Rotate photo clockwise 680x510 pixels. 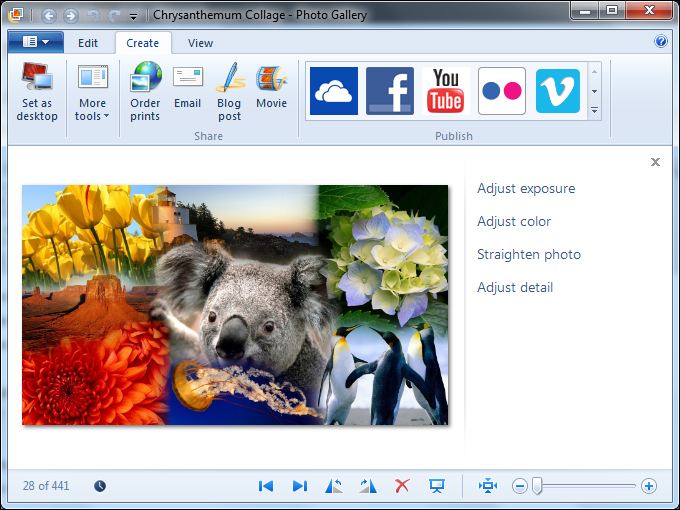[x=368, y=486]
